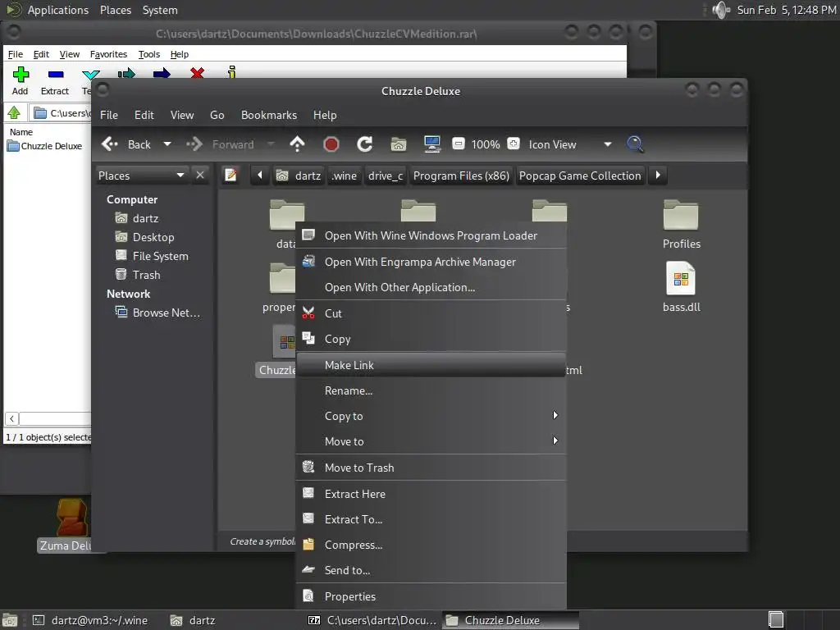Choose Open With Wine Windows Program Loader
840x630 pixels.
[x=431, y=235]
